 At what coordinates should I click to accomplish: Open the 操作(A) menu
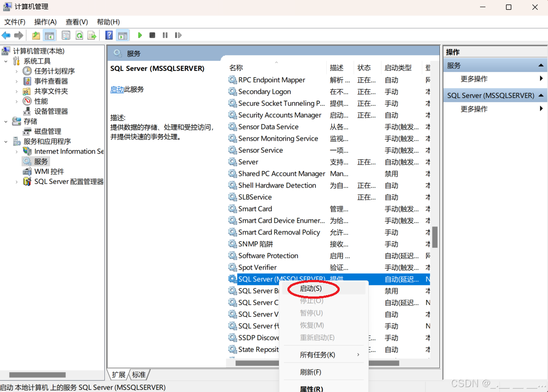coord(46,22)
